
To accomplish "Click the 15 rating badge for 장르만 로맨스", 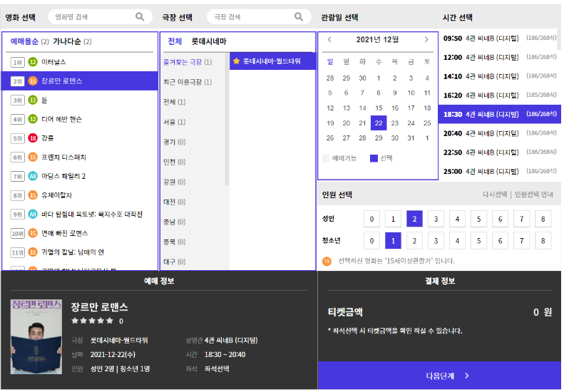I will click(33, 81).
